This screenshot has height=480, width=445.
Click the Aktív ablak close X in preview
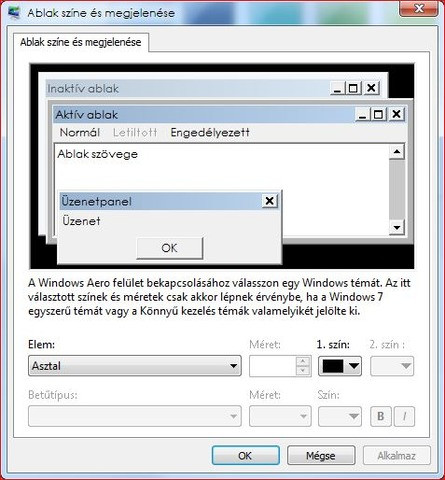click(396, 114)
